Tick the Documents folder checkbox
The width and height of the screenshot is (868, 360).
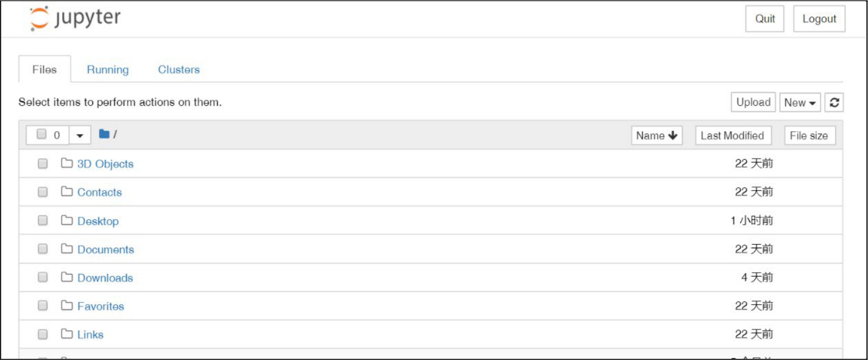coord(43,249)
